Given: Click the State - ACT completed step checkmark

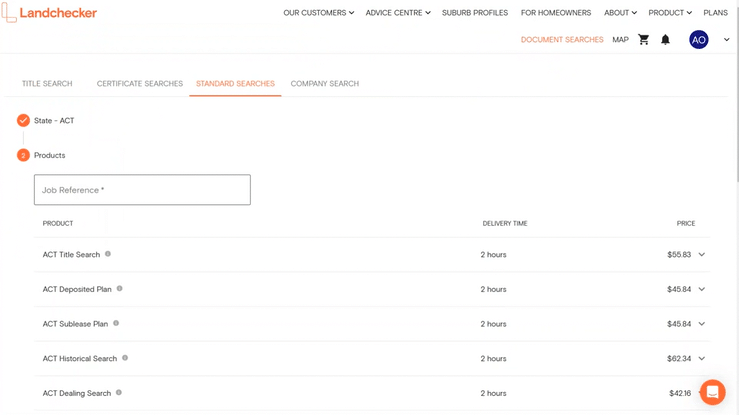Looking at the screenshot, I should 23,121.
